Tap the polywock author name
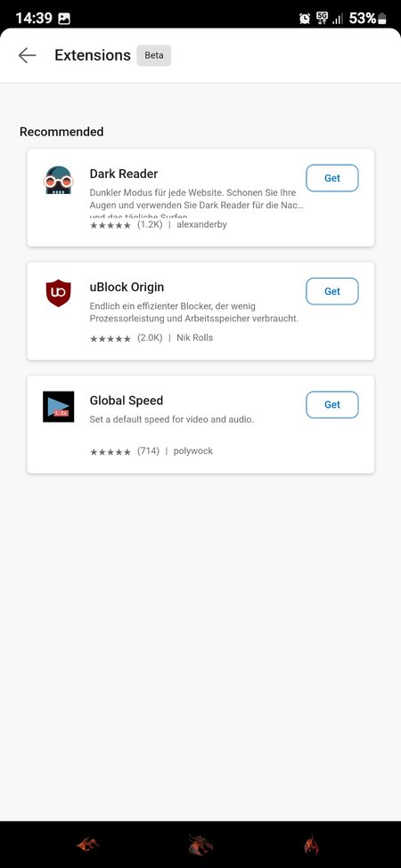The height and width of the screenshot is (868, 401). (x=193, y=451)
